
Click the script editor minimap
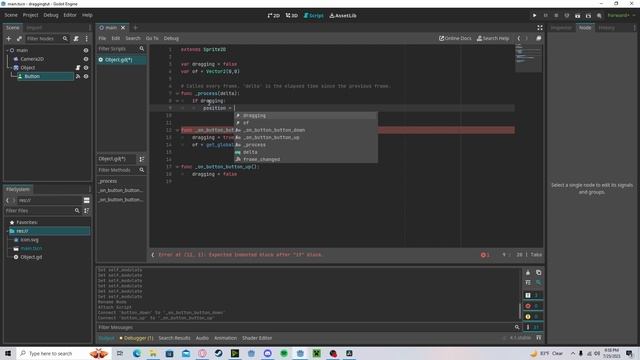coord(529,58)
